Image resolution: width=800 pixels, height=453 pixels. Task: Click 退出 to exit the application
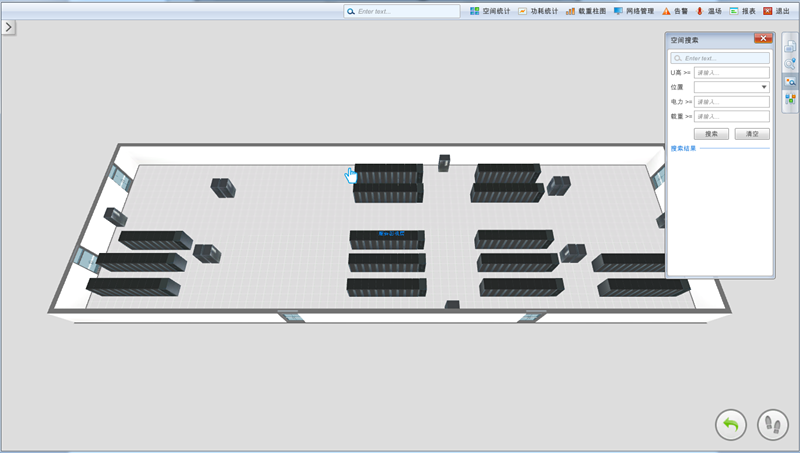pos(776,11)
